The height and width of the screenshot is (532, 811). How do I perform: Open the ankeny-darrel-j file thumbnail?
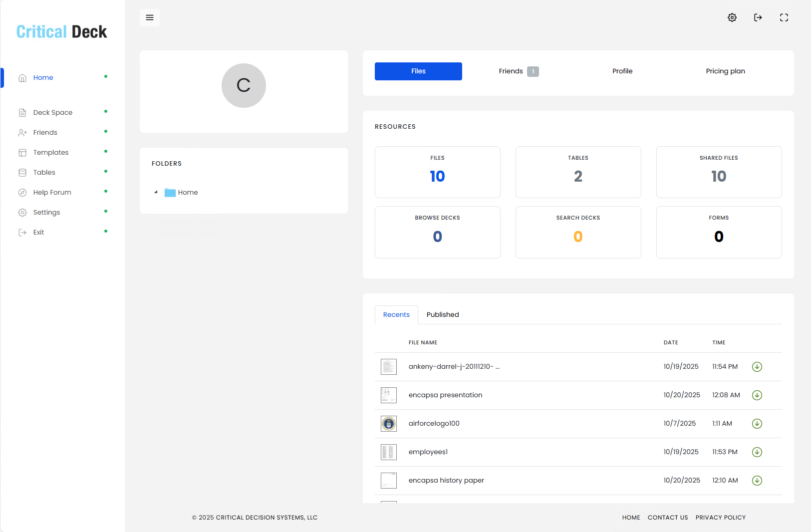click(389, 367)
